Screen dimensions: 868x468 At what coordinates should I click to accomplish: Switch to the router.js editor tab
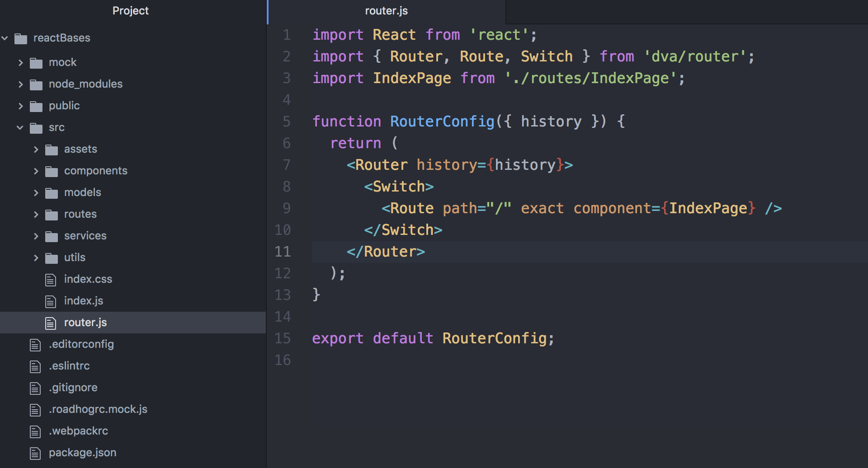386,10
